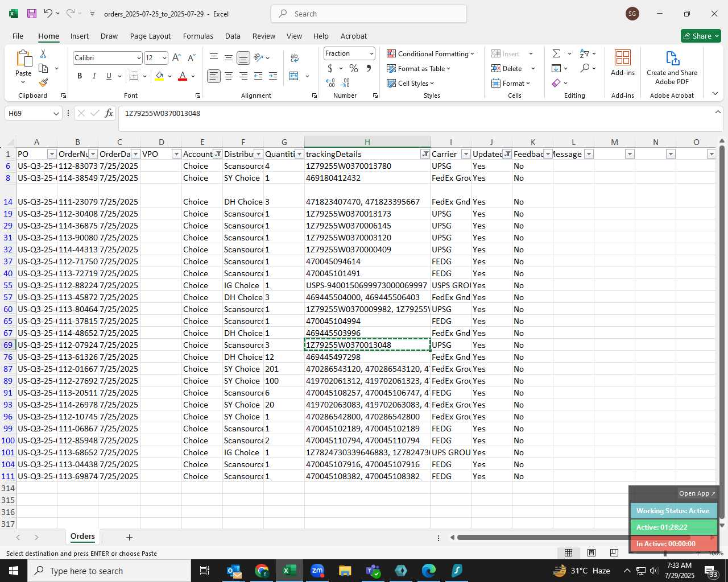Viewport: 728px width, 582px height.
Task: Click the Comma Style icon
Action: pyautogui.click(x=369, y=68)
